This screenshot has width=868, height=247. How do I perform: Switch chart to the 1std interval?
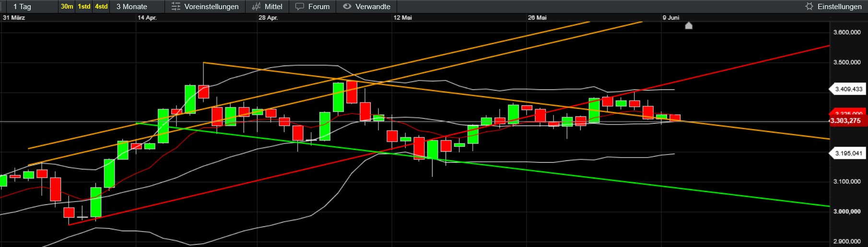click(84, 7)
